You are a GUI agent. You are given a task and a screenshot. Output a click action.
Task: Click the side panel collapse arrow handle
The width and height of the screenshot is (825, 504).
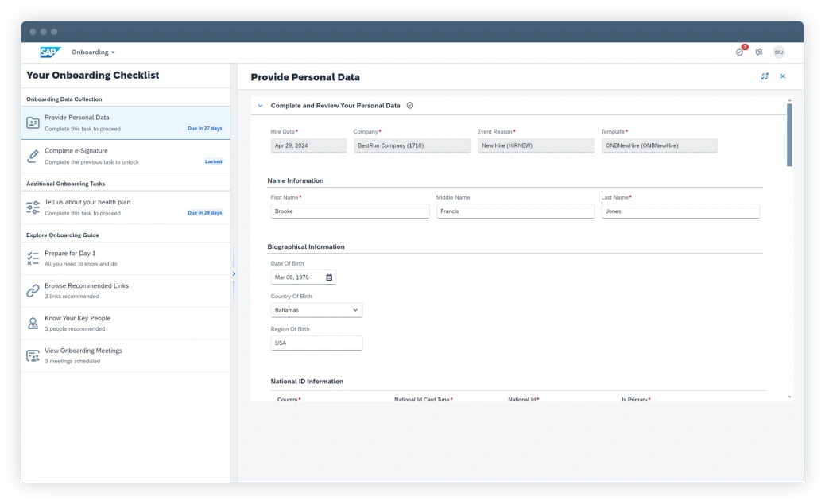234,274
